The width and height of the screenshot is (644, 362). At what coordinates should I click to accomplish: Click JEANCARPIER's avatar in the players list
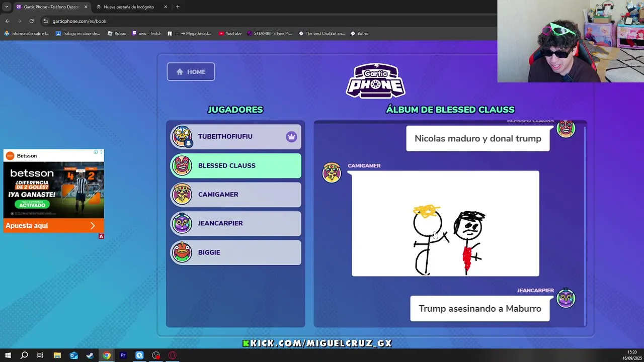182,223
